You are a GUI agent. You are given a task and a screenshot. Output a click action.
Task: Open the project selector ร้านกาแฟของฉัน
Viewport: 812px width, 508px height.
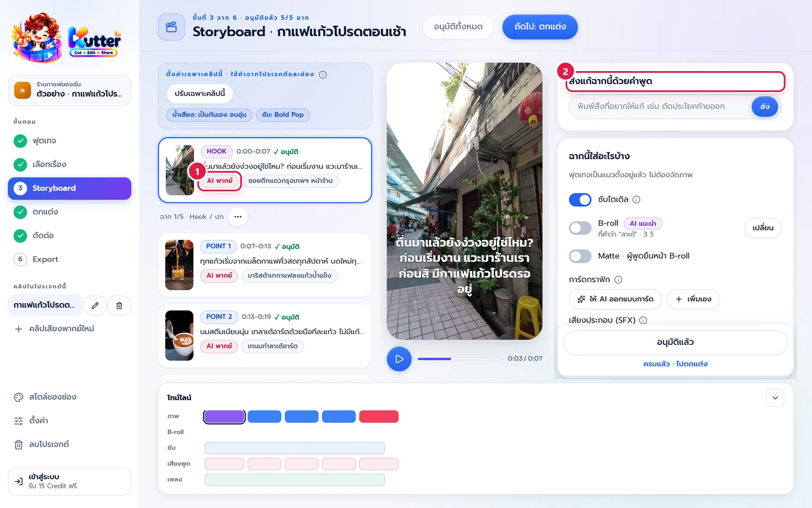pyautogui.click(x=69, y=90)
